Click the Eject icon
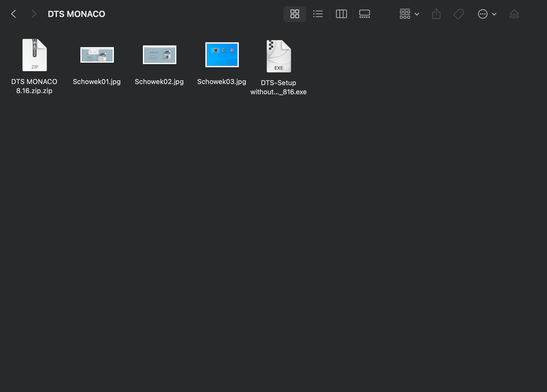Image resolution: width=547 pixels, height=392 pixels. point(514,14)
